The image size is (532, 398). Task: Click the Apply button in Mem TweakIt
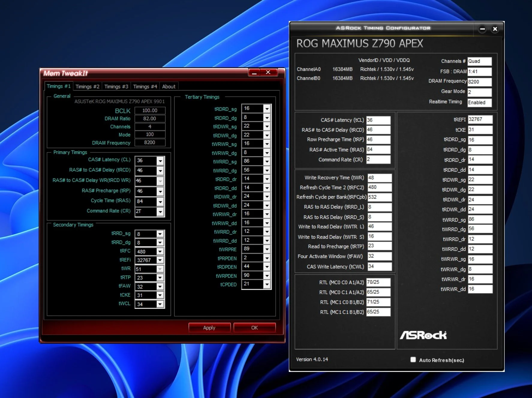tap(209, 328)
